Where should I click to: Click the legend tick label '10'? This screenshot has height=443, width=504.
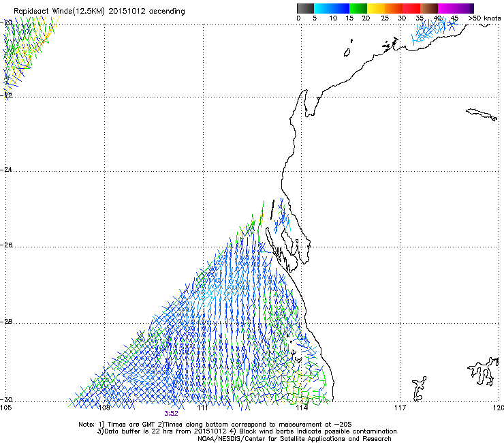333,18
